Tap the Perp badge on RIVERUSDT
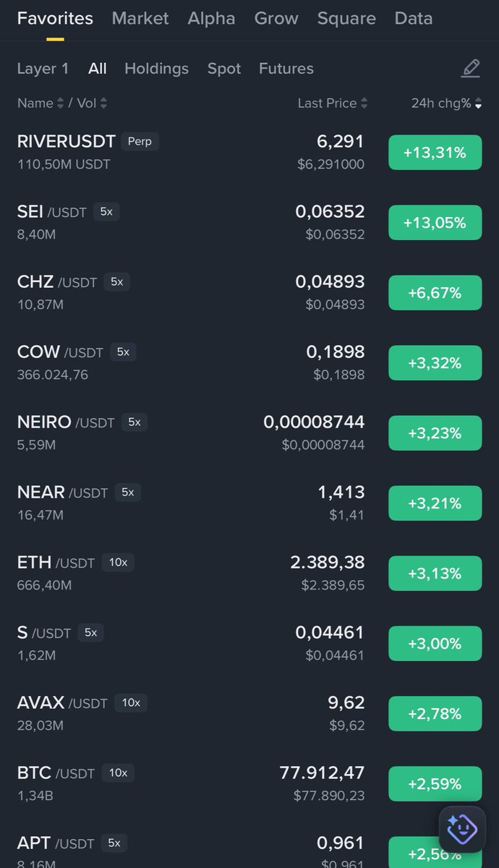Screen dimensions: 499x868 (x=140, y=141)
